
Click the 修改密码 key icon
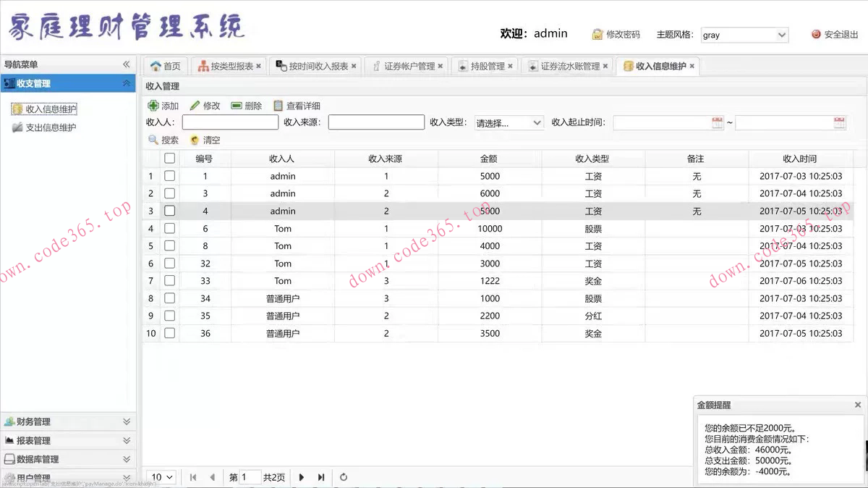[598, 34]
